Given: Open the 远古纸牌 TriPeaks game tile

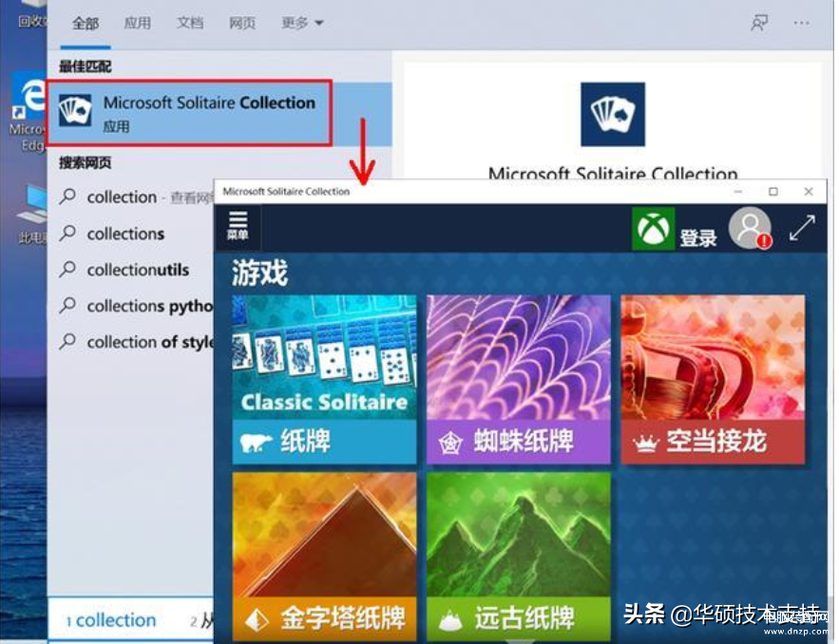Looking at the screenshot, I should (519, 557).
